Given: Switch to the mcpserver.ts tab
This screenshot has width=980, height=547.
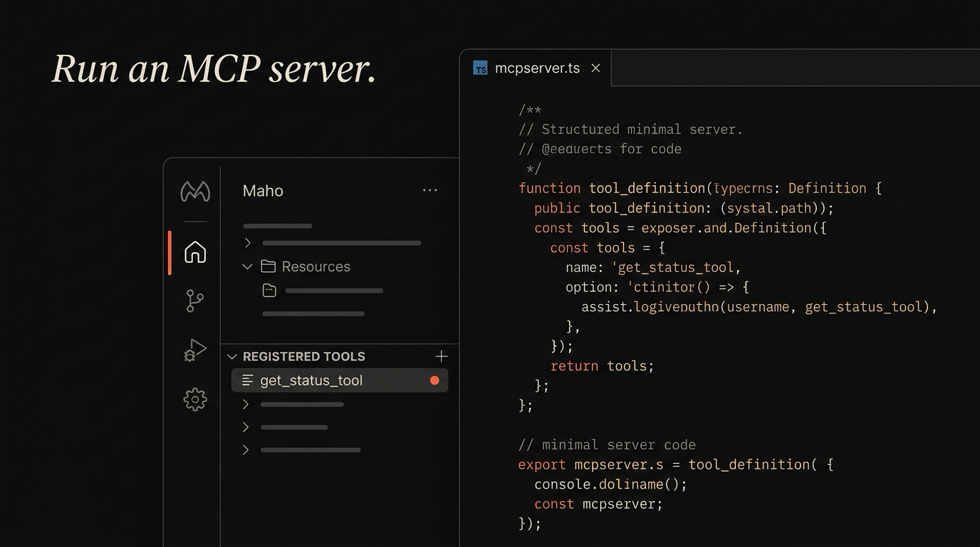Looking at the screenshot, I should coord(537,68).
